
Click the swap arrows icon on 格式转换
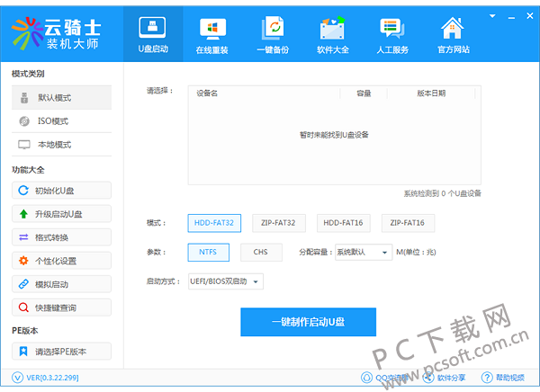pyautogui.click(x=23, y=237)
